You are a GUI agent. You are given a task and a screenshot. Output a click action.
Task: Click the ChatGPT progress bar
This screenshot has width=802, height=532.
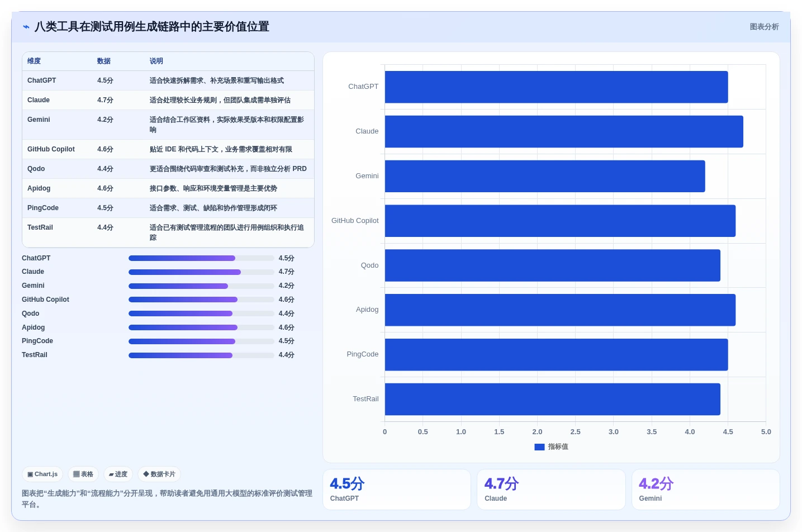[201, 258]
